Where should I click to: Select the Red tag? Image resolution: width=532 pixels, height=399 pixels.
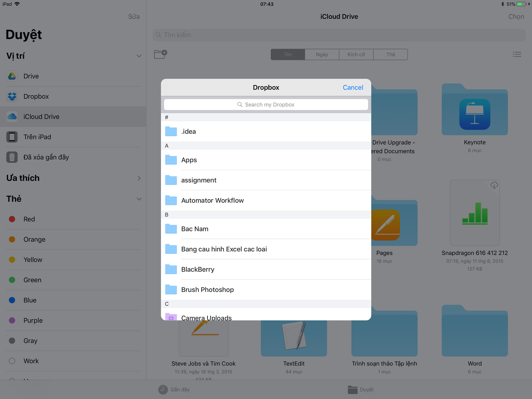point(73,219)
